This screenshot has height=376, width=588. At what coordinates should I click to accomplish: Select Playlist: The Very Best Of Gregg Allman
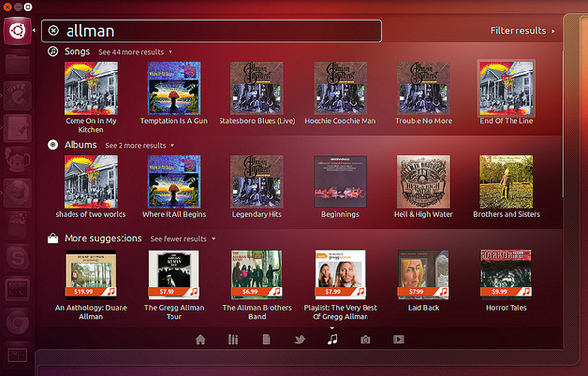coord(340,285)
